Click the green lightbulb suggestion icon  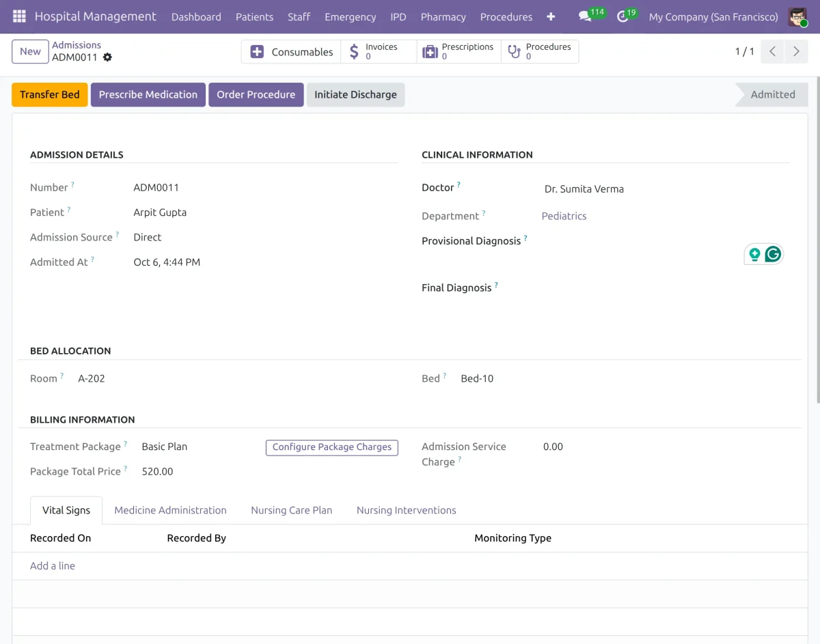click(754, 254)
